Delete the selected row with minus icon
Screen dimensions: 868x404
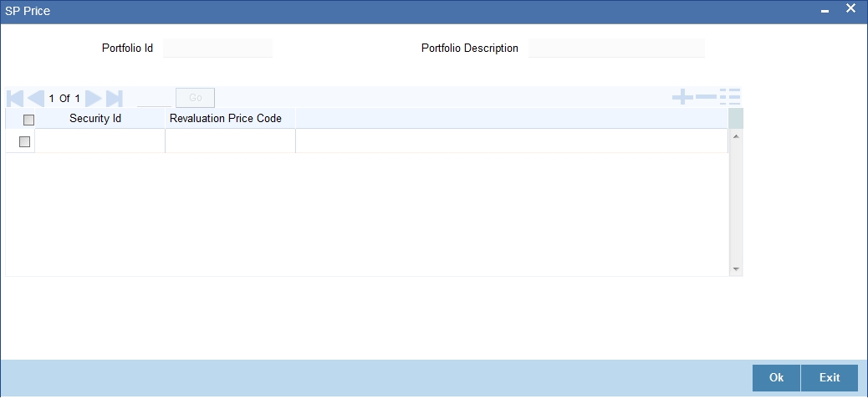pyautogui.click(x=706, y=97)
